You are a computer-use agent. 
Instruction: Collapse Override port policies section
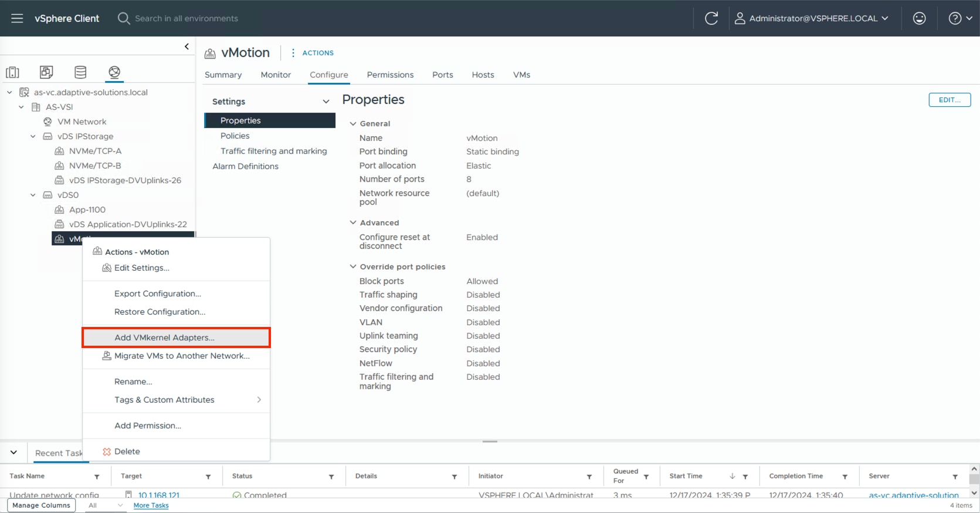pyautogui.click(x=353, y=266)
